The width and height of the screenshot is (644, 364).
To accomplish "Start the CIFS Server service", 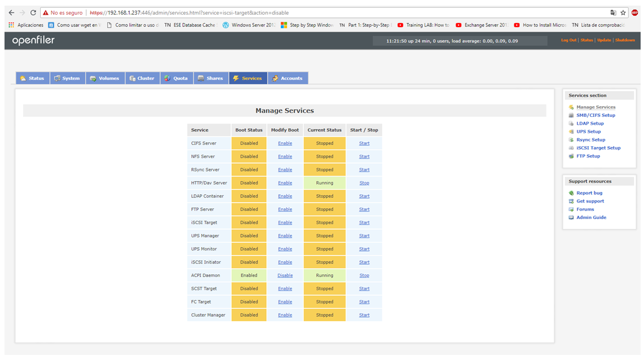I will pyautogui.click(x=364, y=143).
